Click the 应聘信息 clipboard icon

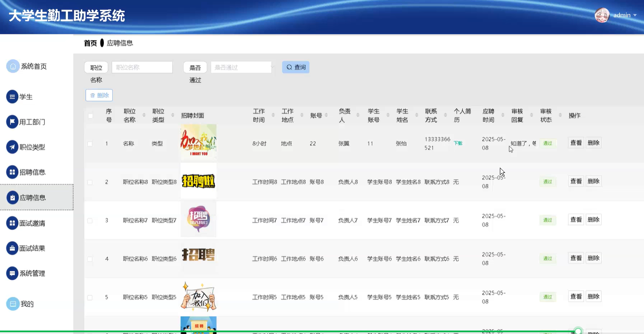click(x=12, y=198)
